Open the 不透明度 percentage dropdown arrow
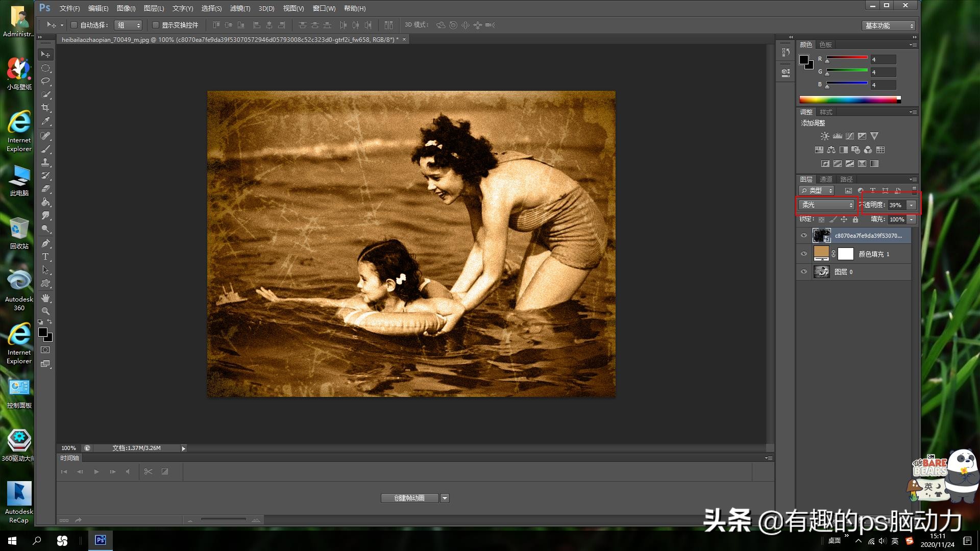980x551 pixels. [x=911, y=205]
